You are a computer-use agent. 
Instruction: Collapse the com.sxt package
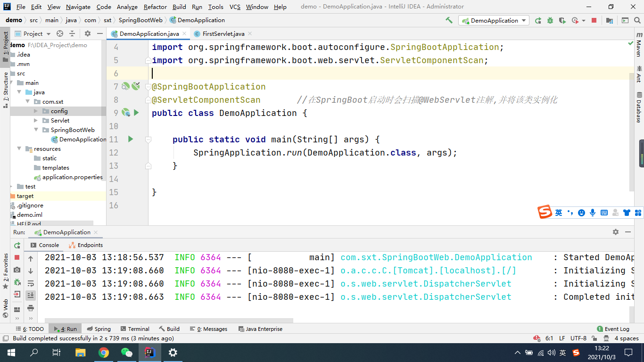tap(27, 102)
